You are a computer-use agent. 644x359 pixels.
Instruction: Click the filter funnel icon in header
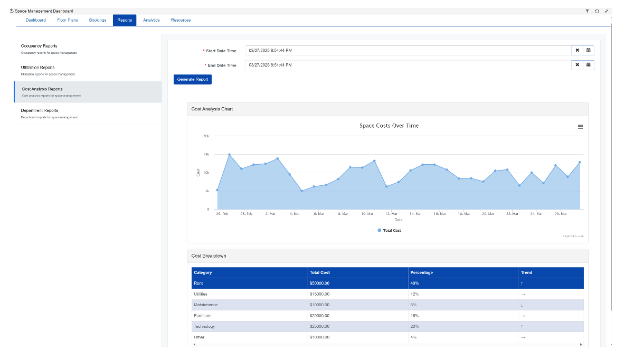click(x=587, y=11)
